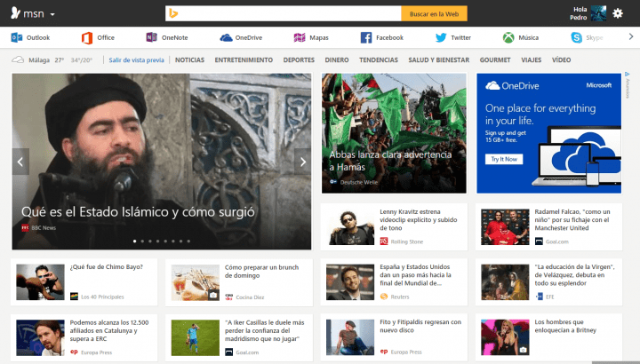
Task: Open the SALUD Y BIENESTAR menu
Action: tap(439, 59)
